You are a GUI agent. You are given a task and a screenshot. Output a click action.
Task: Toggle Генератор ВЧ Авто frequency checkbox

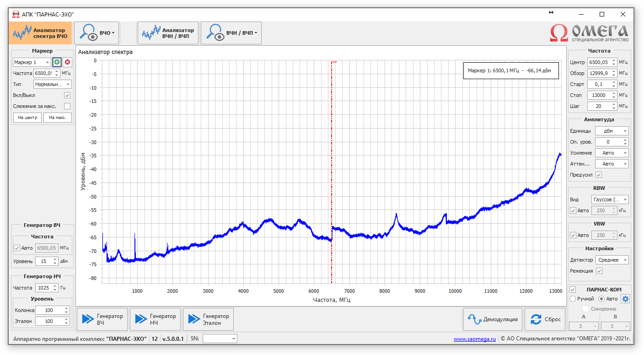pos(17,248)
